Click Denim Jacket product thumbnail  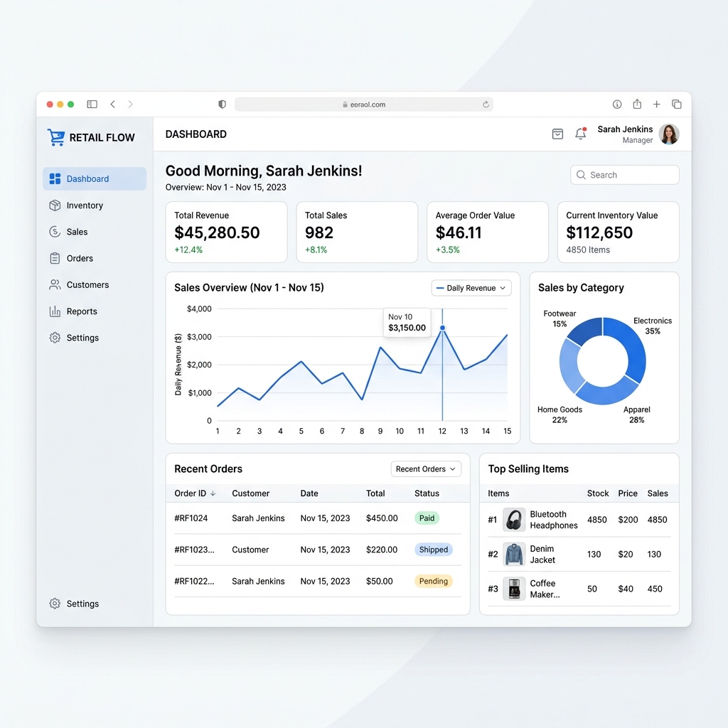coord(514,555)
